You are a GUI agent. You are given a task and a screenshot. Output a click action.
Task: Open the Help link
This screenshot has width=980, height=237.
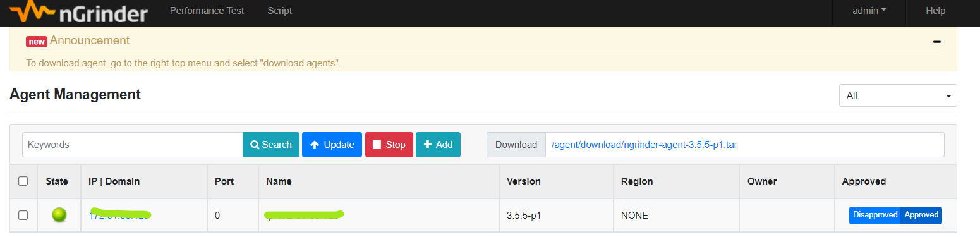[x=935, y=11]
